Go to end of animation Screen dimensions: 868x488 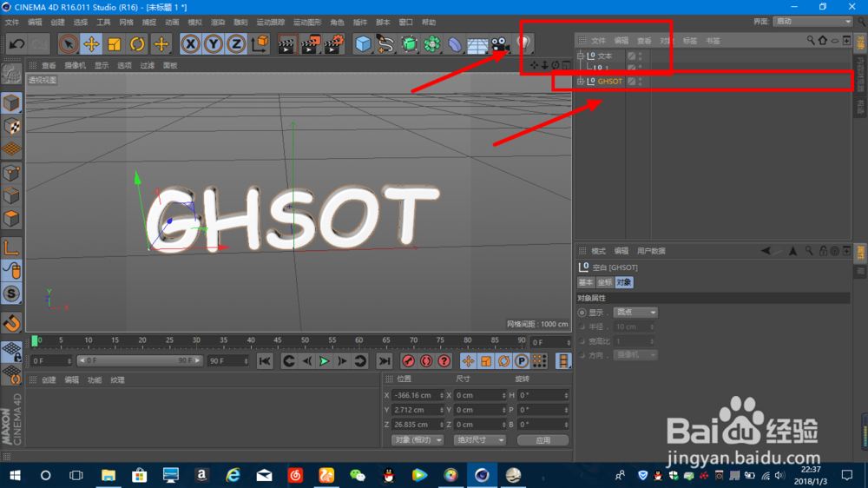click(x=385, y=361)
